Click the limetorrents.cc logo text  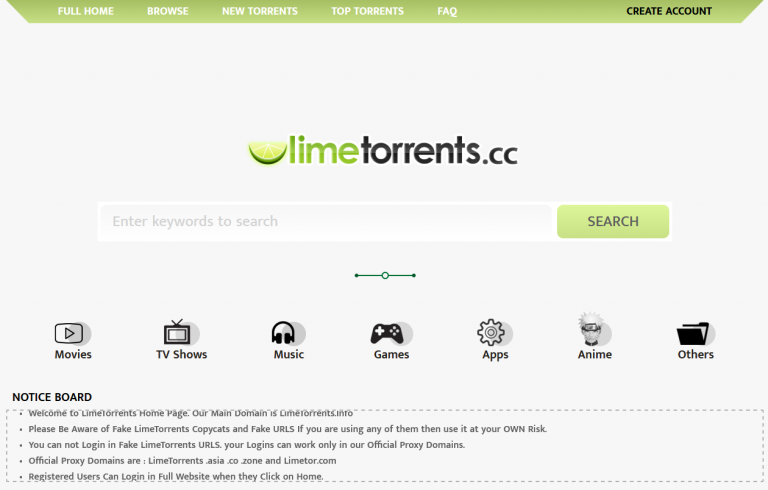tap(403, 150)
